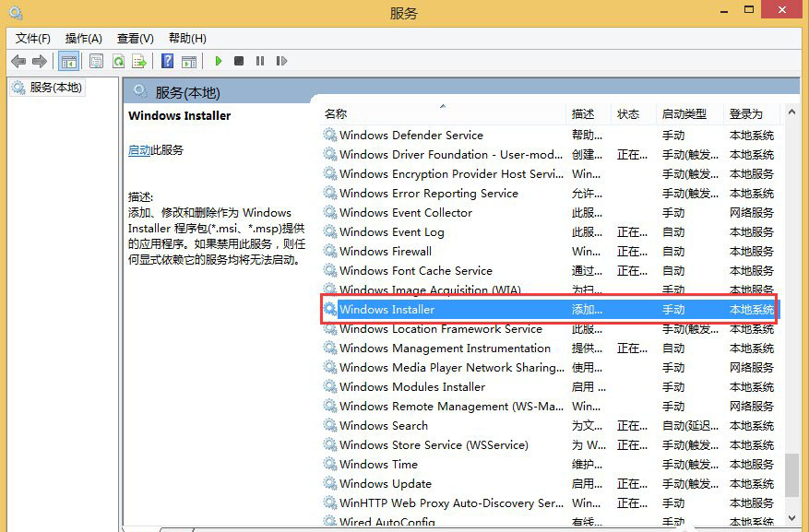Select Windows Store Service (WSService)
Screen dimensions: 809x532
pyautogui.click(x=549, y=445)
